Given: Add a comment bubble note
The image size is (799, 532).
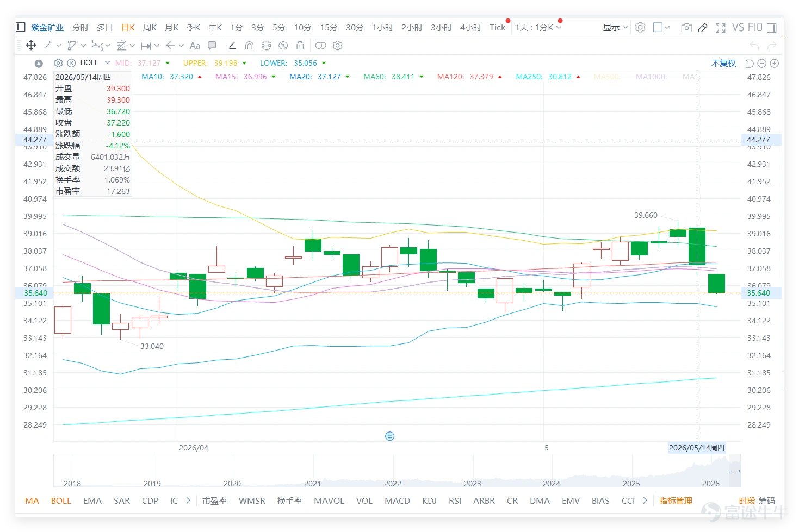Looking at the screenshot, I should tap(212, 46).
